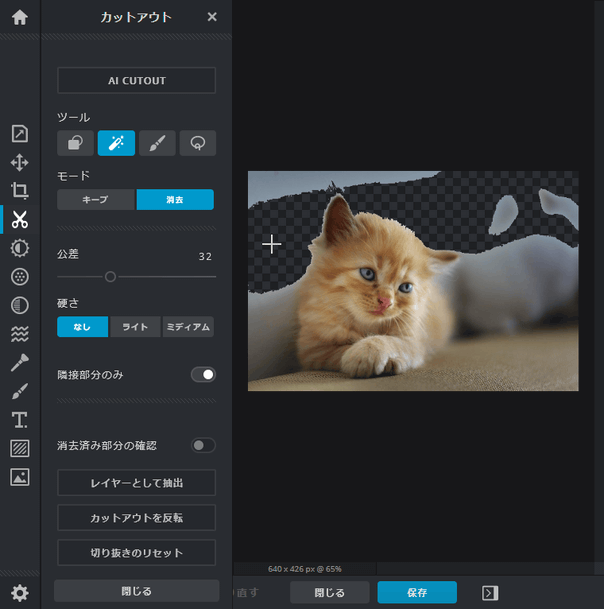The height and width of the screenshot is (609, 604).
Task: Go to the Home icon
Action: pos(19,17)
